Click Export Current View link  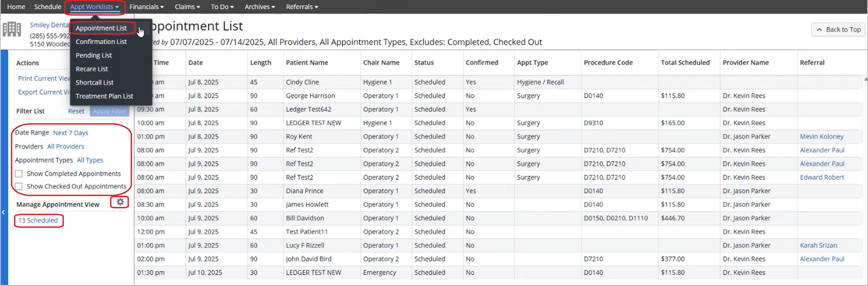tap(44, 92)
